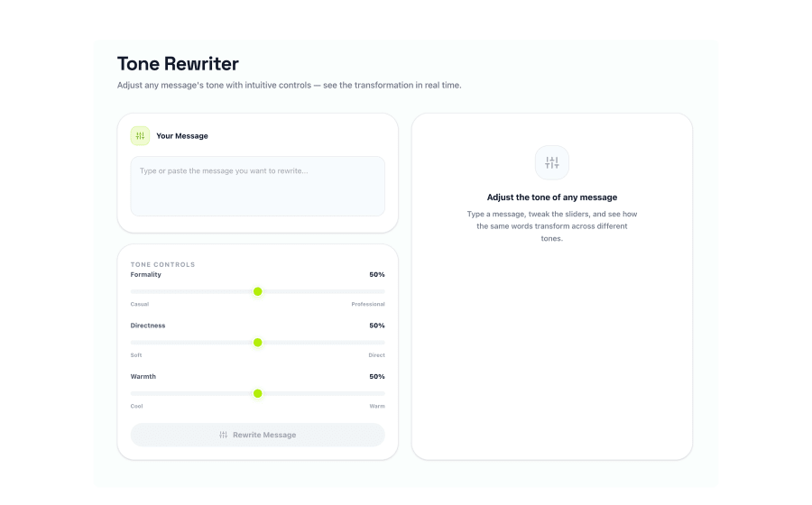812x505 pixels.
Task: Focus the message text area
Action: 257,187
